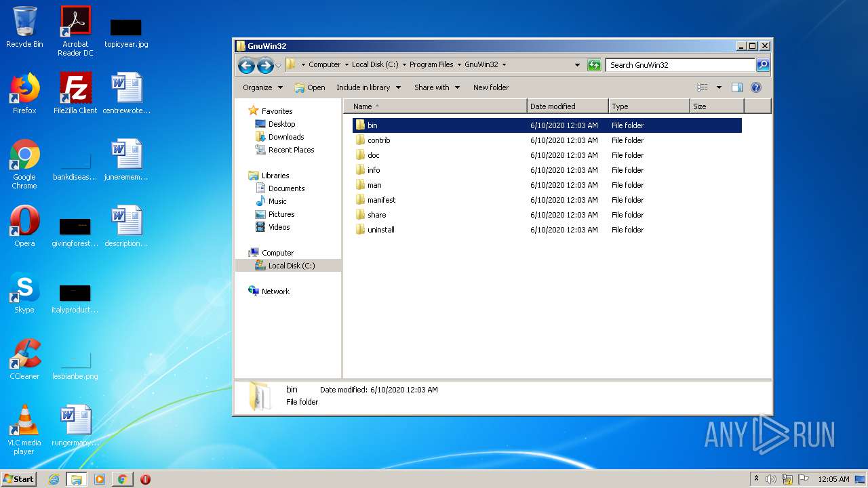The image size is (868, 488).
Task: Select Network in navigation pane
Action: (x=269, y=291)
